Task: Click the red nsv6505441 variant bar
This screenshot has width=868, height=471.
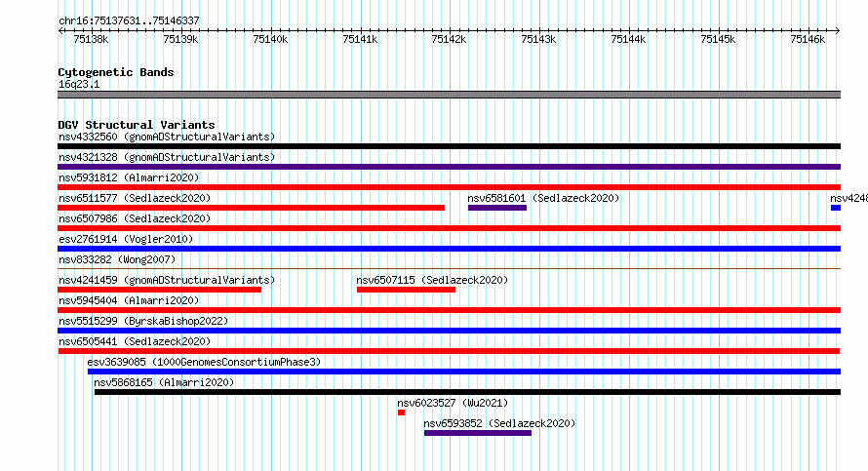Action: tap(449, 351)
